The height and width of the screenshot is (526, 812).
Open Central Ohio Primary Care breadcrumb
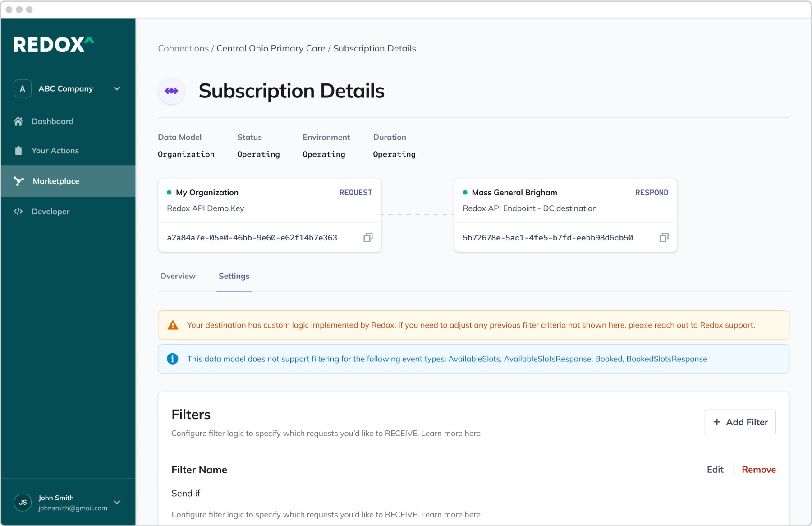271,48
